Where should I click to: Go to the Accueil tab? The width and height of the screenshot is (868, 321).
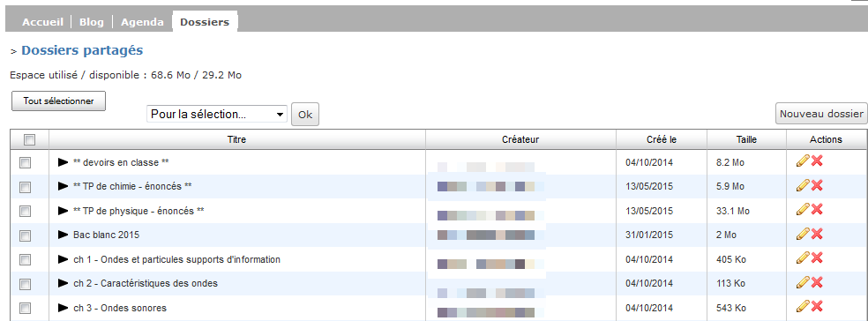tap(42, 22)
